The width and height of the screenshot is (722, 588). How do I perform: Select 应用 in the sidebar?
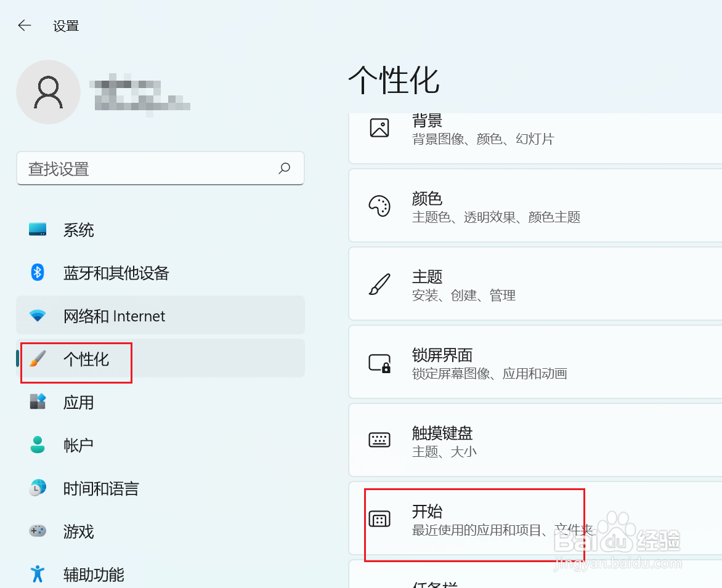click(x=79, y=402)
